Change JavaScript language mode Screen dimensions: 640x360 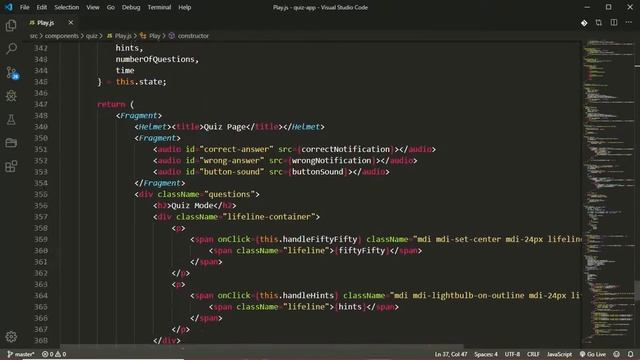tap(559, 354)
